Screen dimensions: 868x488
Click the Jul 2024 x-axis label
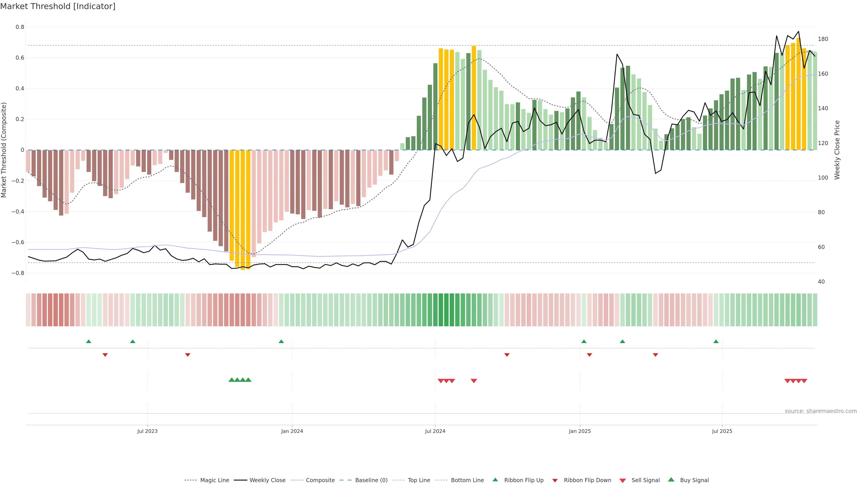435,431
